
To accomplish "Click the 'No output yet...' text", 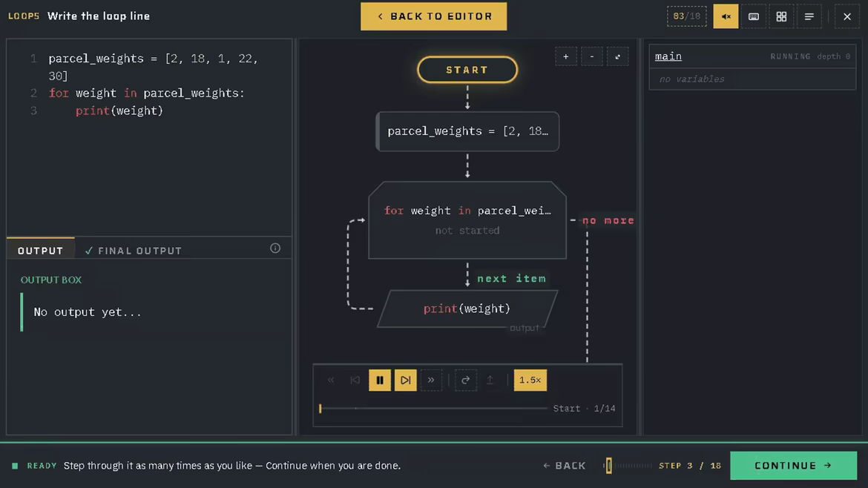I will pyautogui.click(x=88, y=312).
